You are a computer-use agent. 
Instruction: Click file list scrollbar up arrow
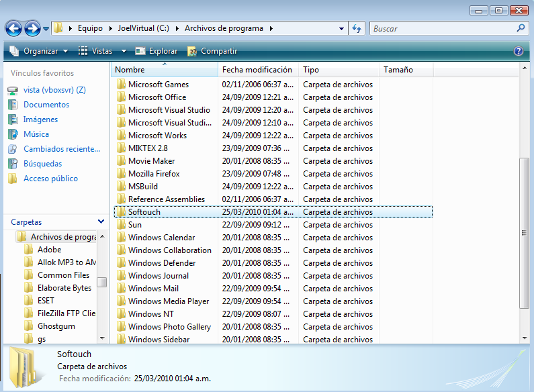click(x=525, y=68)
